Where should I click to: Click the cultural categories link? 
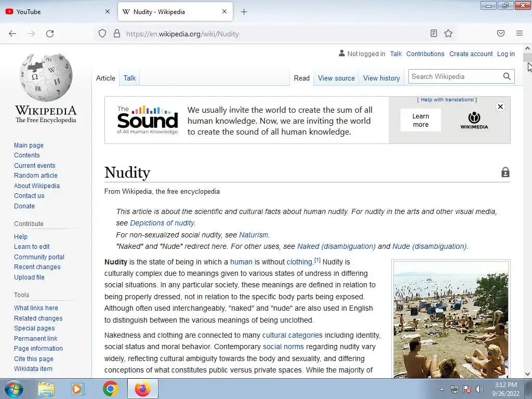tap(292, 335)
